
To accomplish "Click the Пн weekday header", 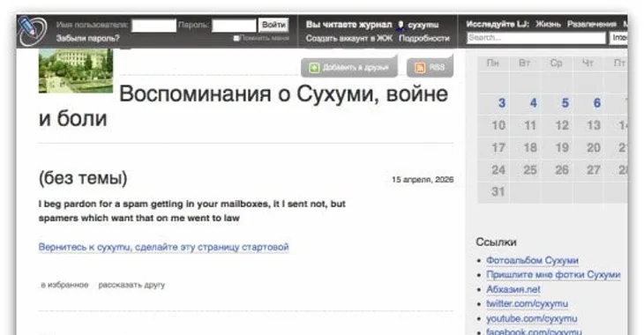I will [493, 63].
